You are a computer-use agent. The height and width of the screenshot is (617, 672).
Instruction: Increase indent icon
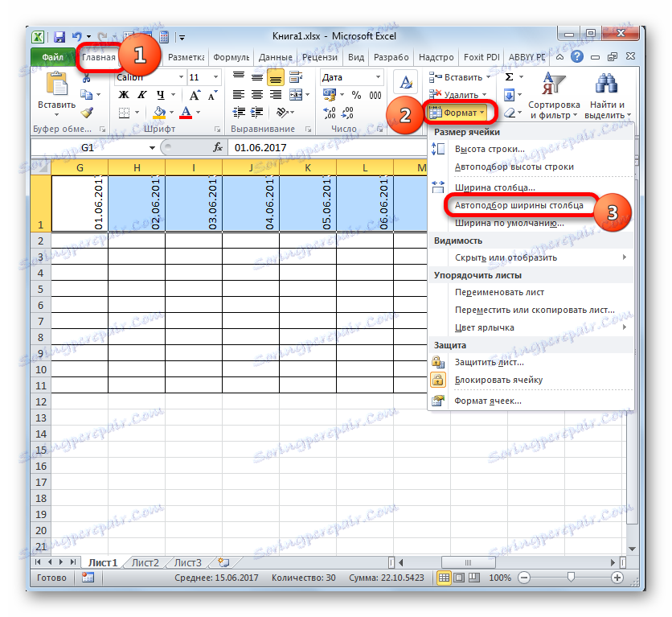[257, 113]
